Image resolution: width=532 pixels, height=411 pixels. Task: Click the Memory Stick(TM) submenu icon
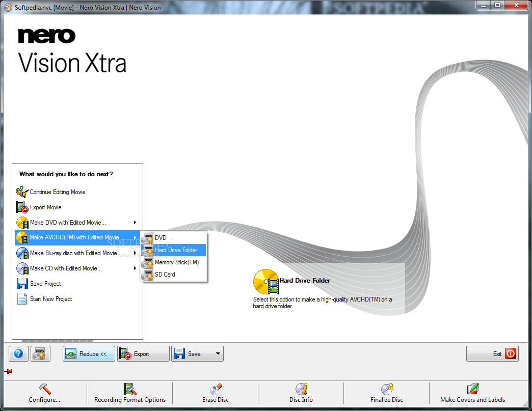click(x=148, y=262)
